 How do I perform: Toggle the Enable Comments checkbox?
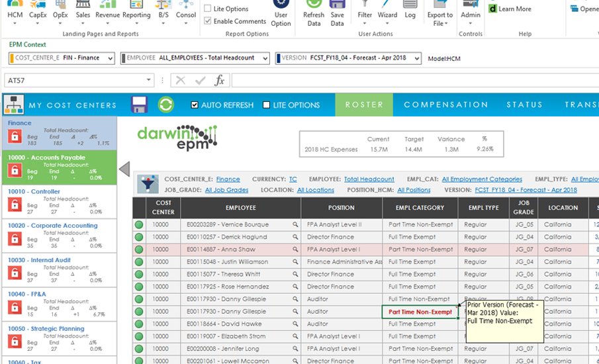tap(207, 21)
